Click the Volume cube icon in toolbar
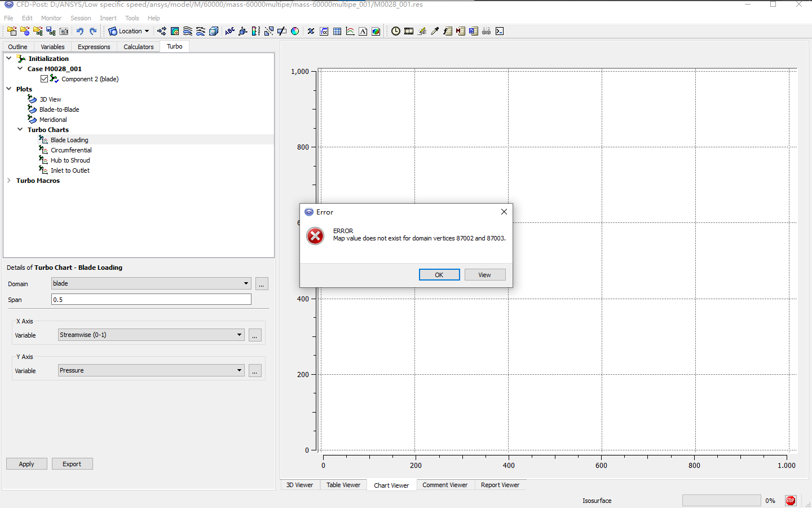 point(214,31)
